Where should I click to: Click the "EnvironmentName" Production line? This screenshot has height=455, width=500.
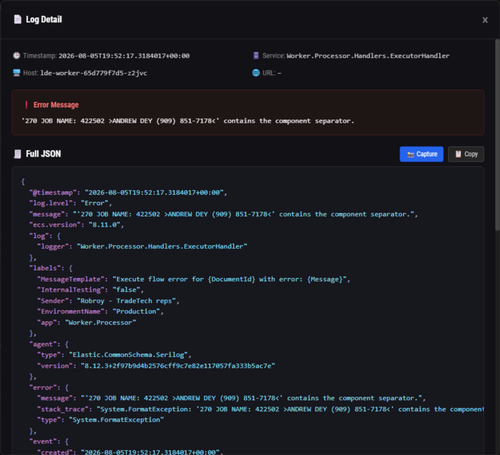click(x=100, y=311)
